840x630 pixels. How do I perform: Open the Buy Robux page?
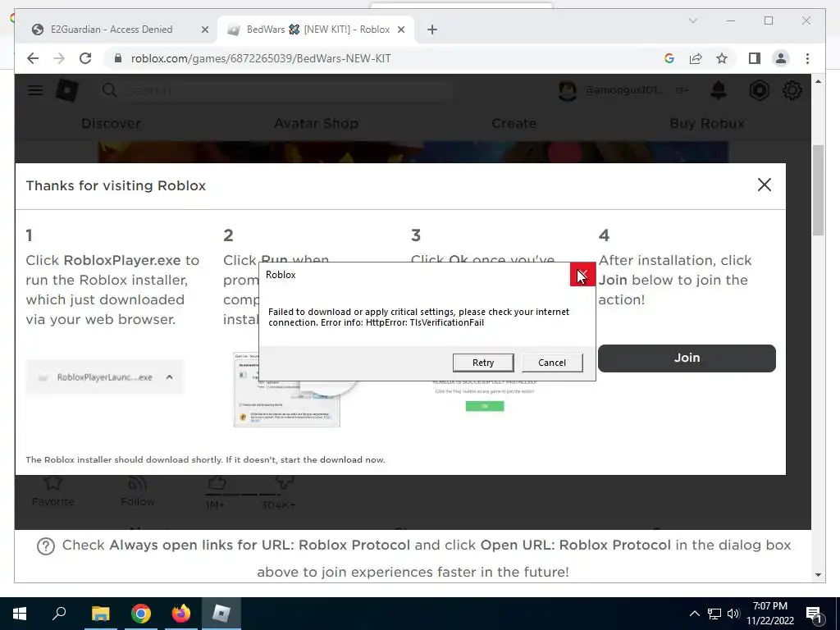[706, 123]
